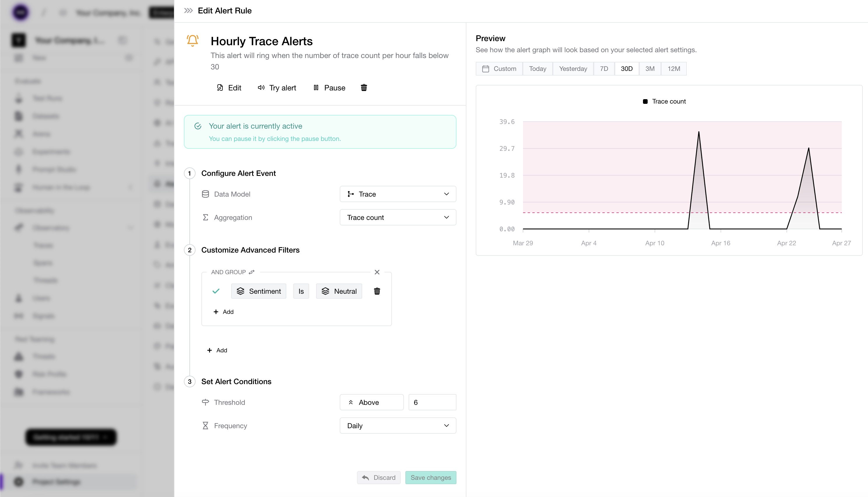Click the Pause alert button
The width and height of the screenshot is (868, 497).
click(x=329, y=88)
